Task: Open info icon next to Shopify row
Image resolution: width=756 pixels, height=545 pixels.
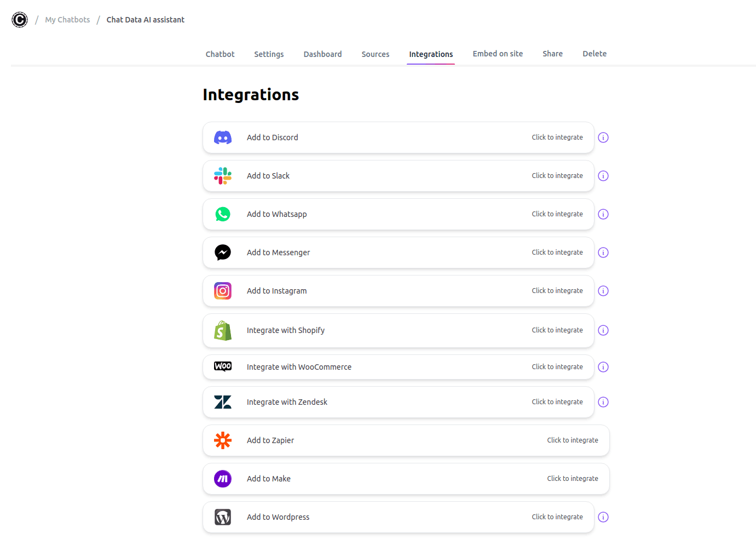Action: (603, 330)
